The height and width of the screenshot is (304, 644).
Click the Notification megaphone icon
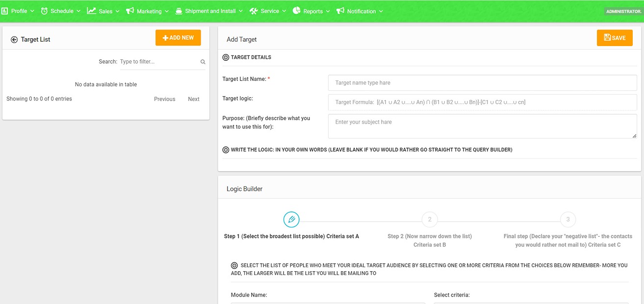(x=340, y=11)
